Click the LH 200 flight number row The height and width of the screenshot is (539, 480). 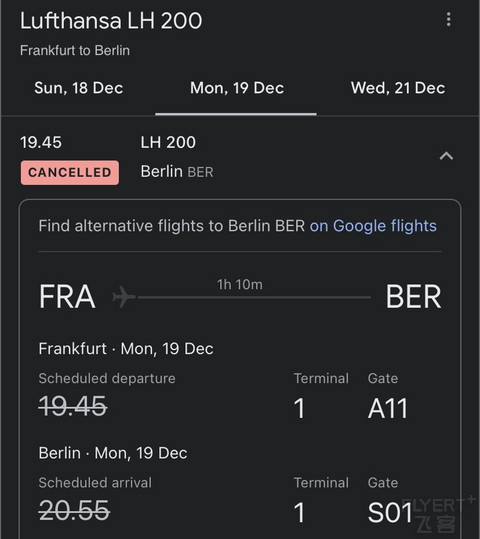pos(168,142)
